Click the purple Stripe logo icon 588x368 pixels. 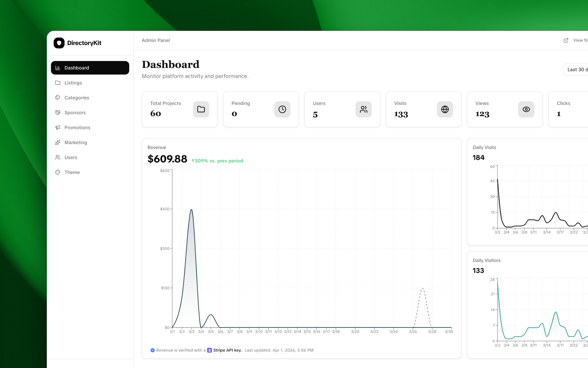209,350
